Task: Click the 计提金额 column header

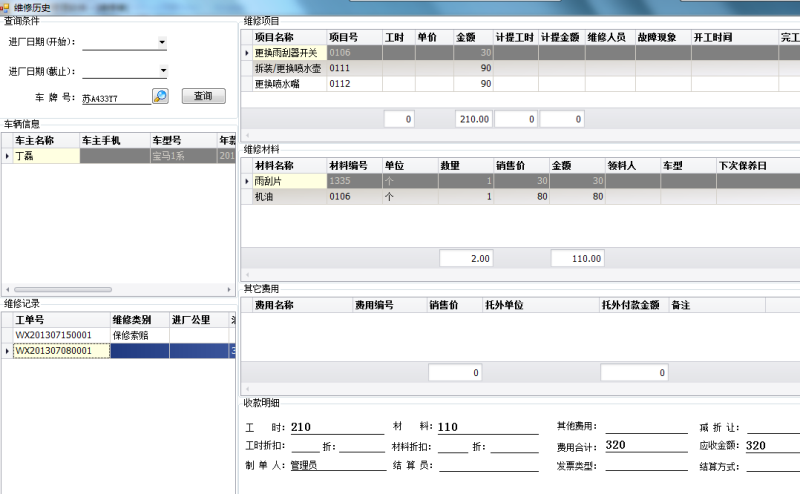Action: [561, 37]
